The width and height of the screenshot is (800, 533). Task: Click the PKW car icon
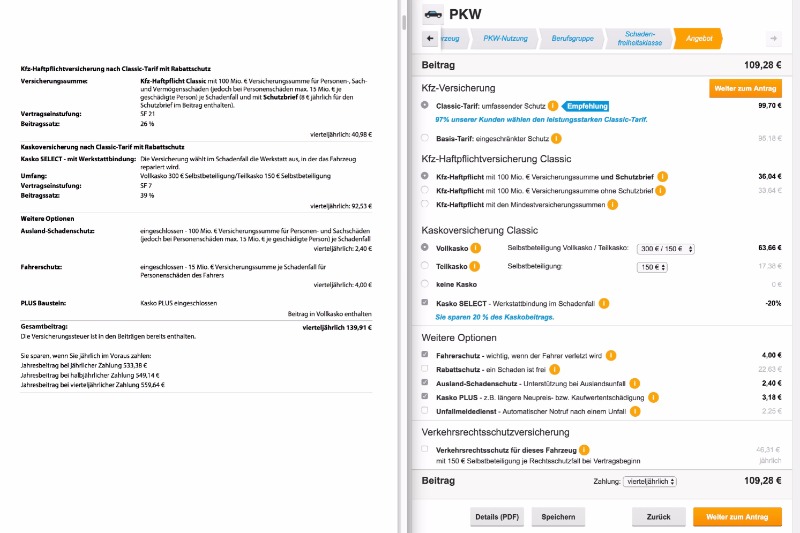pyautogui.click(x=433, y=13)
